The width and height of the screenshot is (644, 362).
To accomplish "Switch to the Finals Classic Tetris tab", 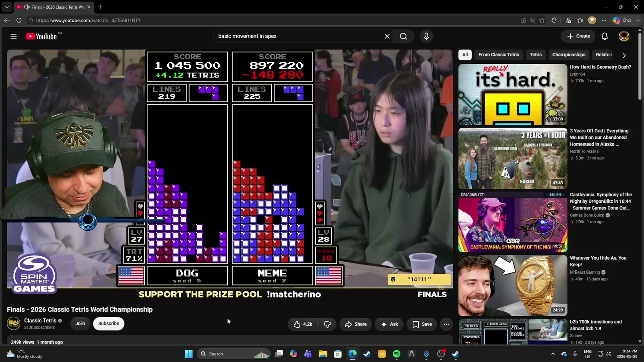I will pyautogui.click(x=53, y=7).
